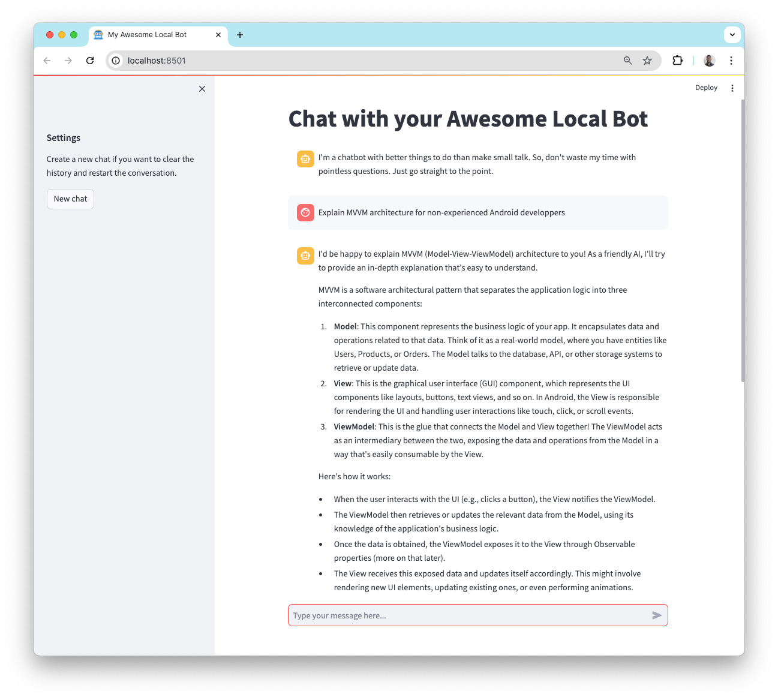
Task: Open a new browser tab
Action: (x=240, y=34)
